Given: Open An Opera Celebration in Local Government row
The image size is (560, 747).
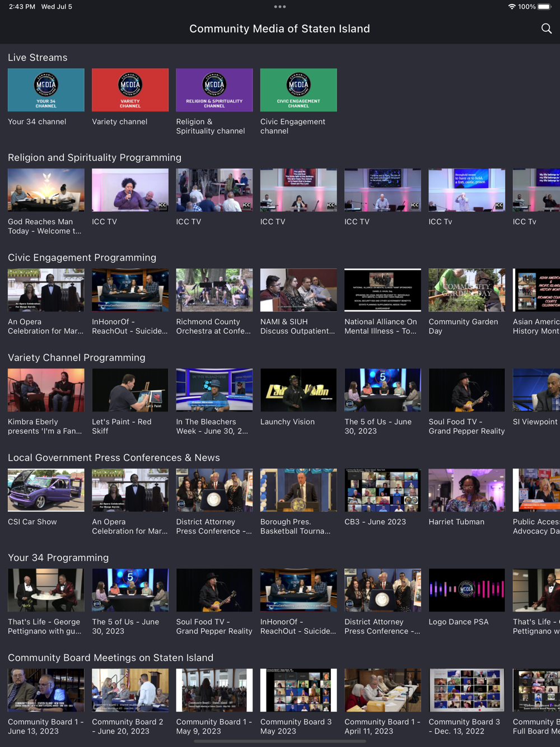Looking at the screenshot, I should click(x=130, y=490).
